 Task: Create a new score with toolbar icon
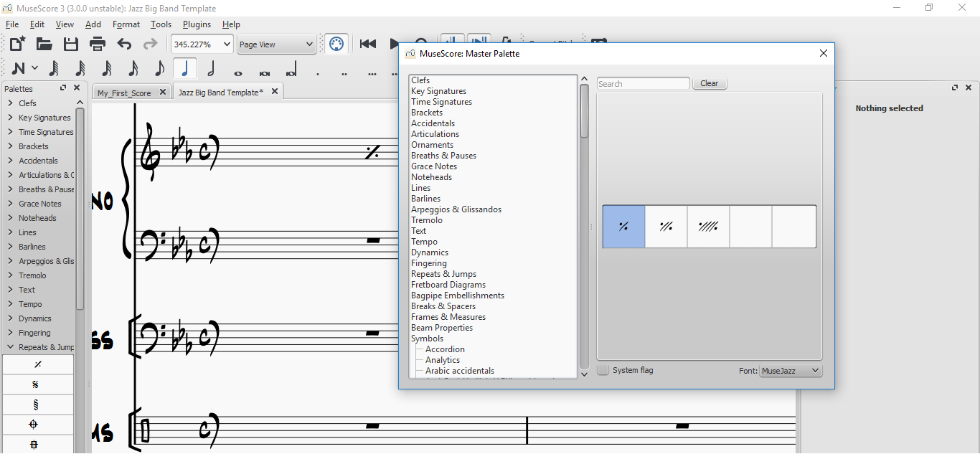tap(18, 44)
